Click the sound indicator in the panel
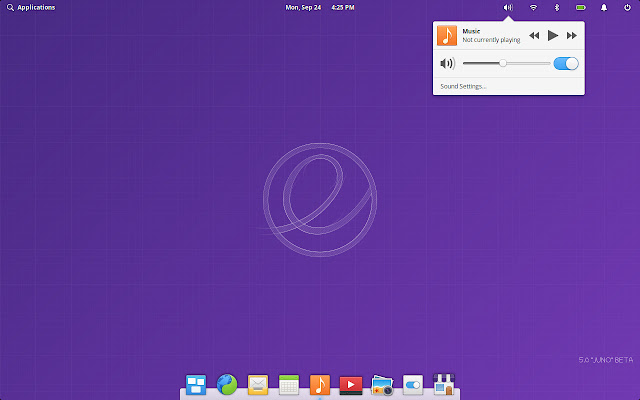Viewport: 640px width, 400px height. click(x=508, y=7)
